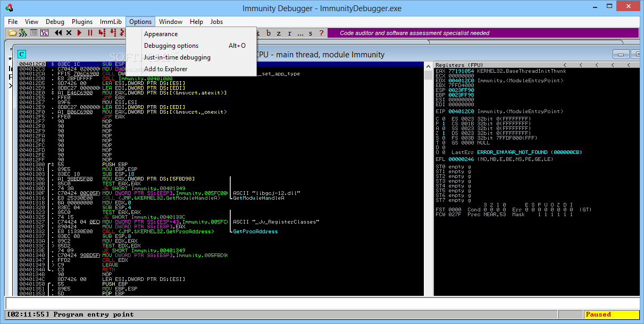Click the purple graph toolbar icon
The height and width of the screenshot is (324, 644).
pyautogui.click(x=44, y=33)
